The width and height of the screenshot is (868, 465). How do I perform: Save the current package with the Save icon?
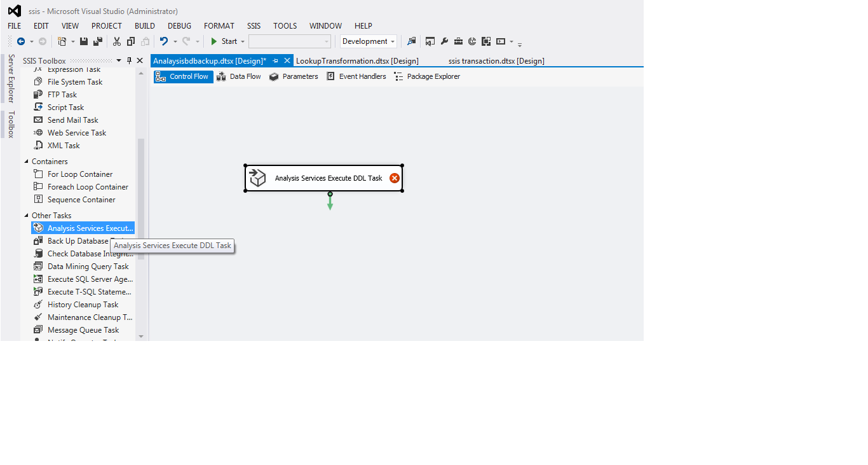click(x=83, y=41)
